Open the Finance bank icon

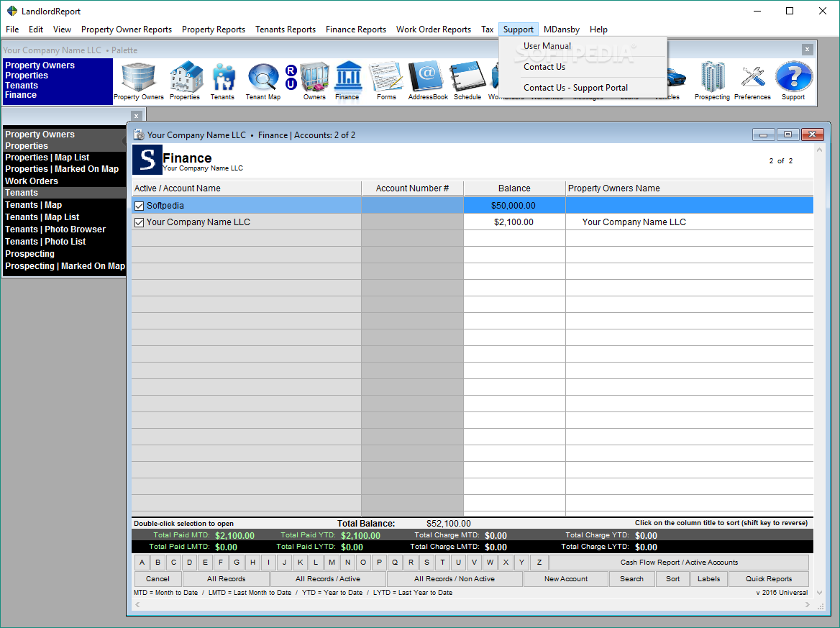348,77
